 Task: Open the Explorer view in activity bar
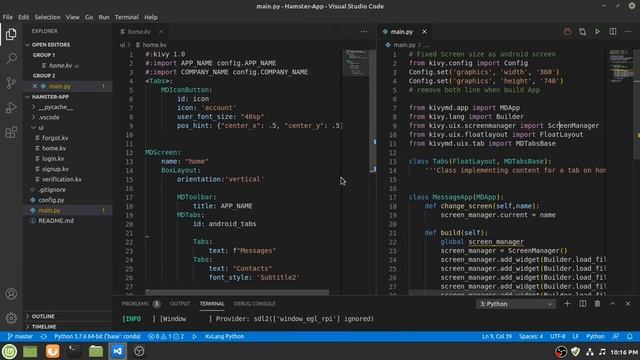point(11,34)
